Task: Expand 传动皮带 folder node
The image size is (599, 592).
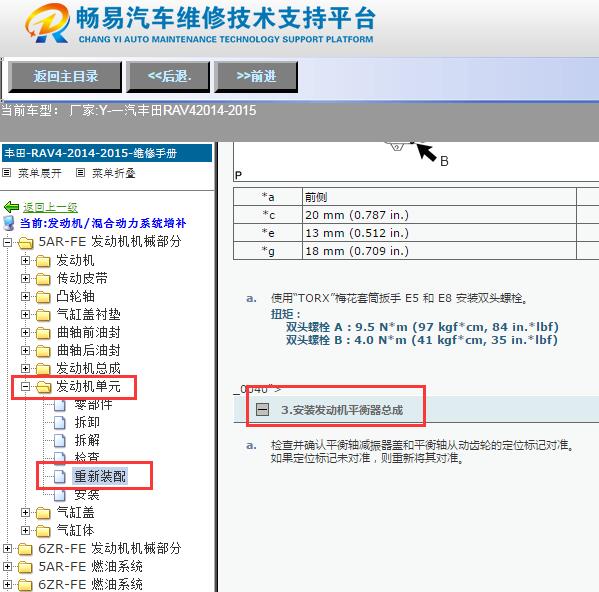Action: 25,278
